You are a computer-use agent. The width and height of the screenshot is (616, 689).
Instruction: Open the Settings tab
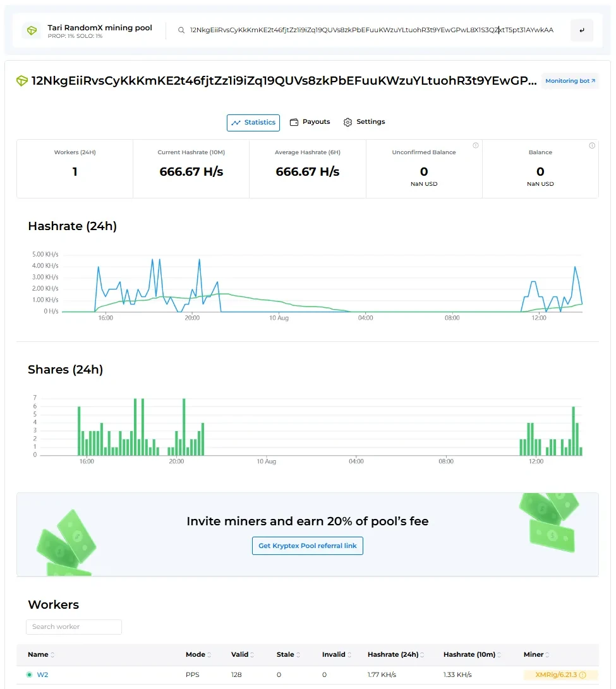click(x=365, y=122)
